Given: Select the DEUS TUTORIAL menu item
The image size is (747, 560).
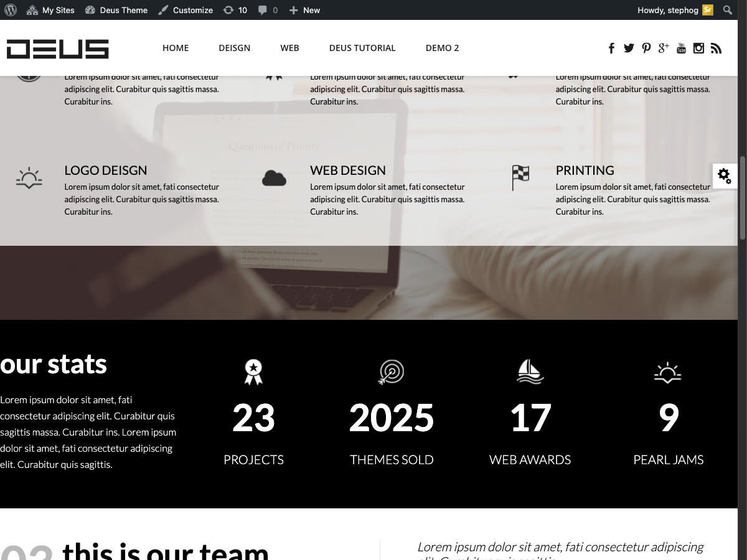Looking at the screenshot, I should pyautogui.click(x=362, y=48).
